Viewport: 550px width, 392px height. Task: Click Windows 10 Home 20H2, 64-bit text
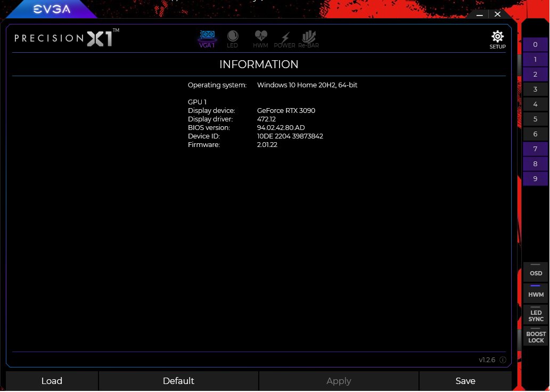307,85
